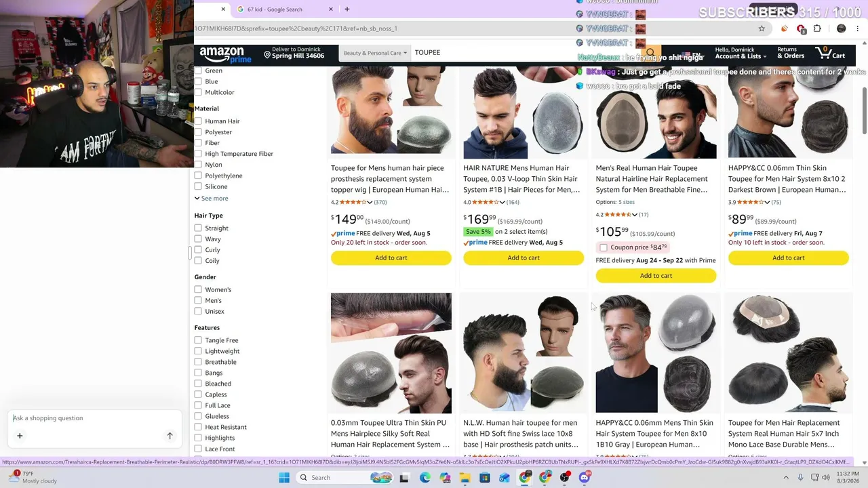The width and height of the screenshot is (868, 488).
Task: Enable the Curly hair type filter
Action: pyautogui.click(x=198, y=250)
